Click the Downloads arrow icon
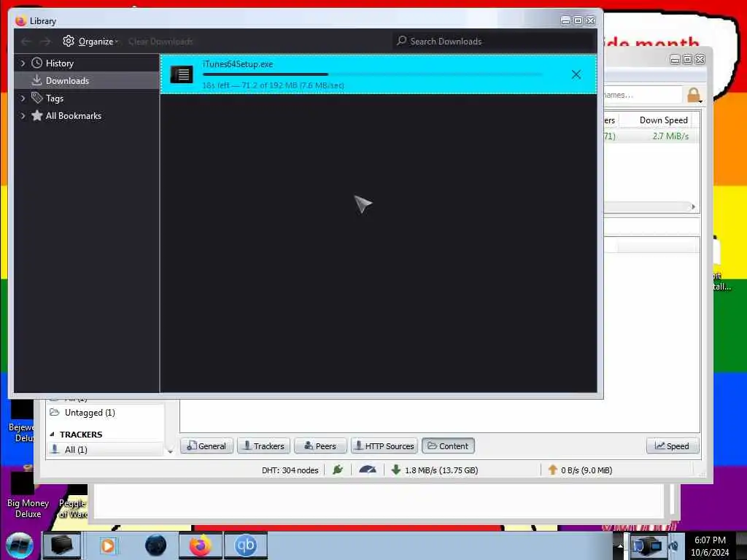This screenshot has width=747, height=560. 36,80
